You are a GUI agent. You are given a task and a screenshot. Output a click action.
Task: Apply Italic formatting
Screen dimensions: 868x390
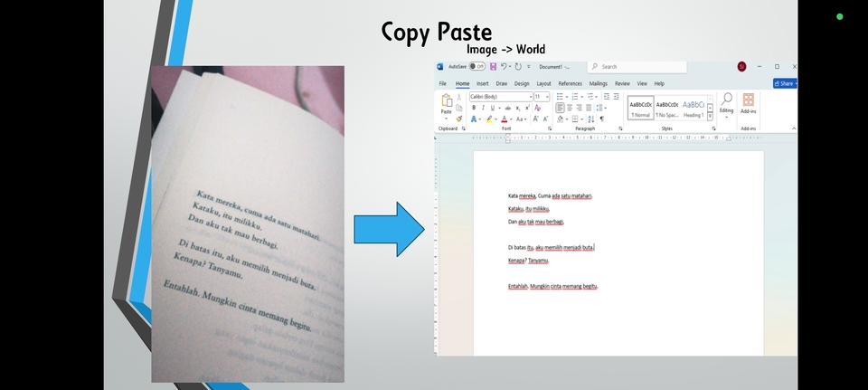[x=483, y=108]
